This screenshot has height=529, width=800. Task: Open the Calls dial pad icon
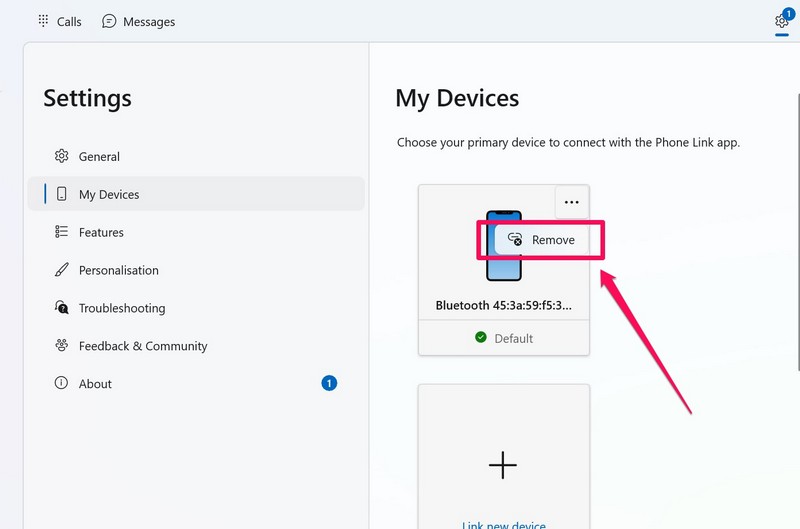tap(43, 21)
